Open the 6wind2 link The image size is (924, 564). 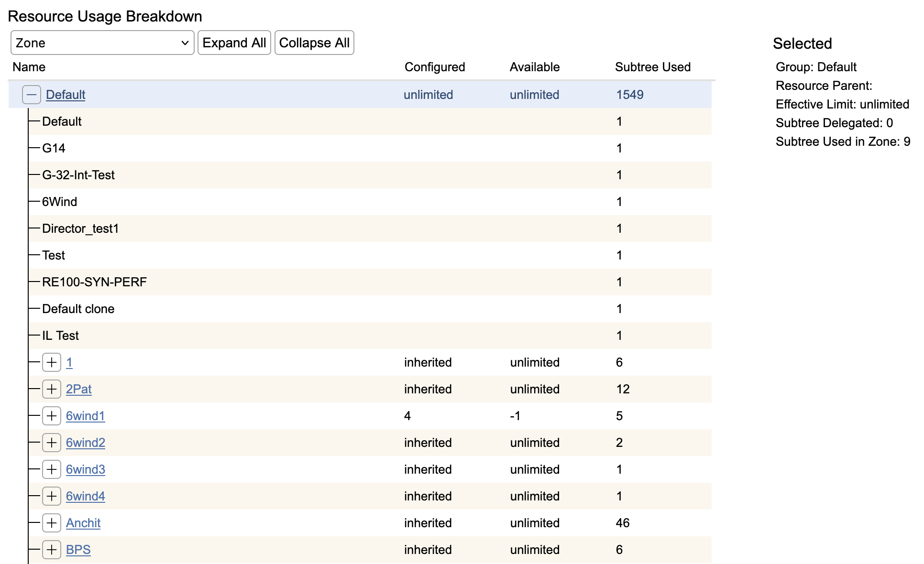coord(86,443)
